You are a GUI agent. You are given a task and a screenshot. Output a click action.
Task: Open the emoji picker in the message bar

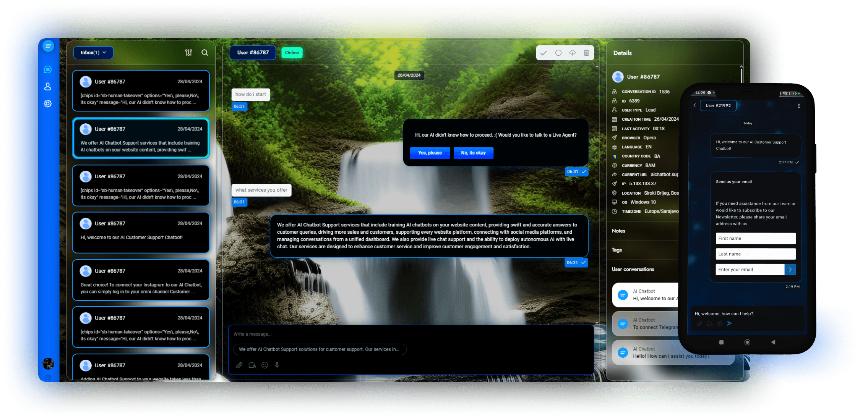264,365
